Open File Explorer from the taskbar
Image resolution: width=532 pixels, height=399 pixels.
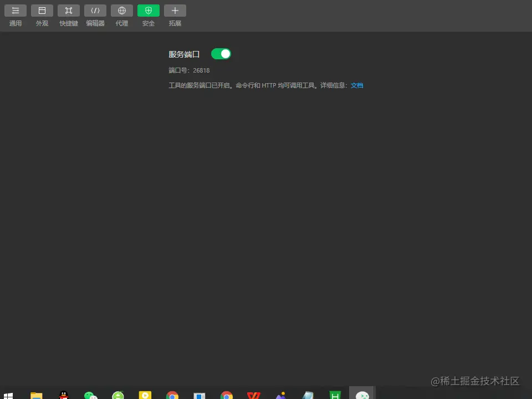click(x=37, y=396)
